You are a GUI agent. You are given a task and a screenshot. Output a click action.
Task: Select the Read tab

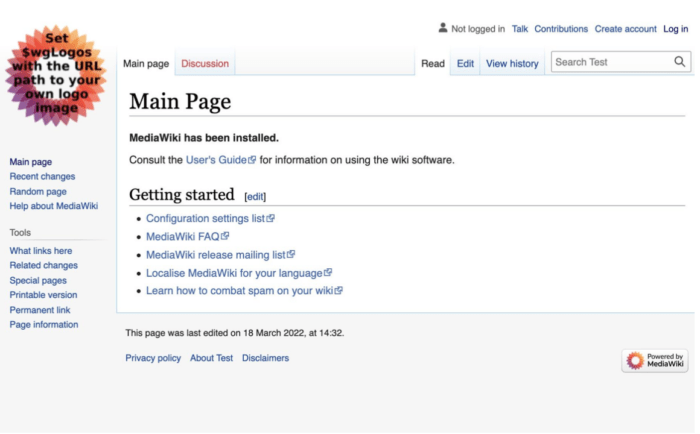pos(433,63)
